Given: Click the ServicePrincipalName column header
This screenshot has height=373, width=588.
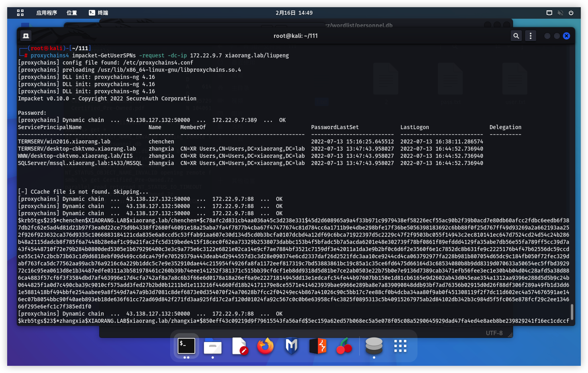Looking at the screenshot, I should pos(50,127).
